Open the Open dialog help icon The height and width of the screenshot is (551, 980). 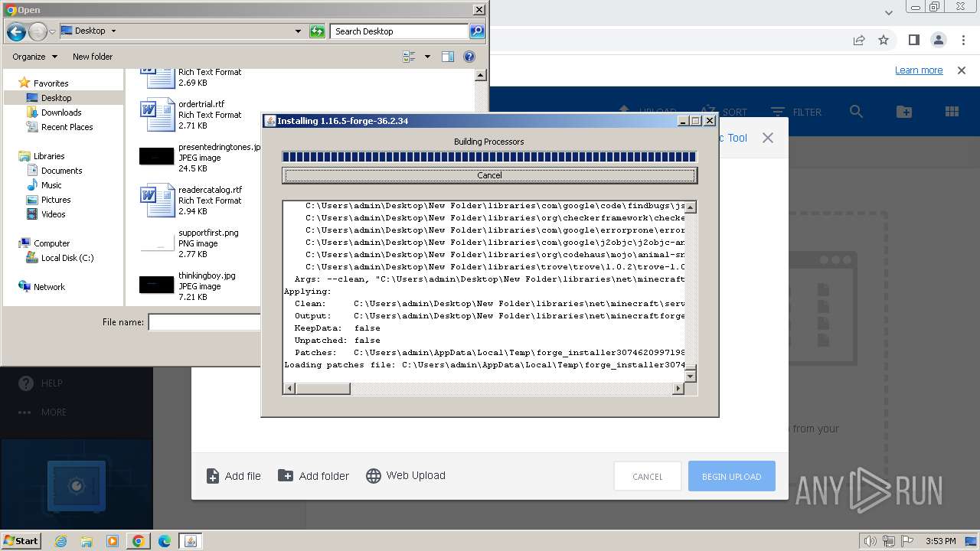coord(469,57)
